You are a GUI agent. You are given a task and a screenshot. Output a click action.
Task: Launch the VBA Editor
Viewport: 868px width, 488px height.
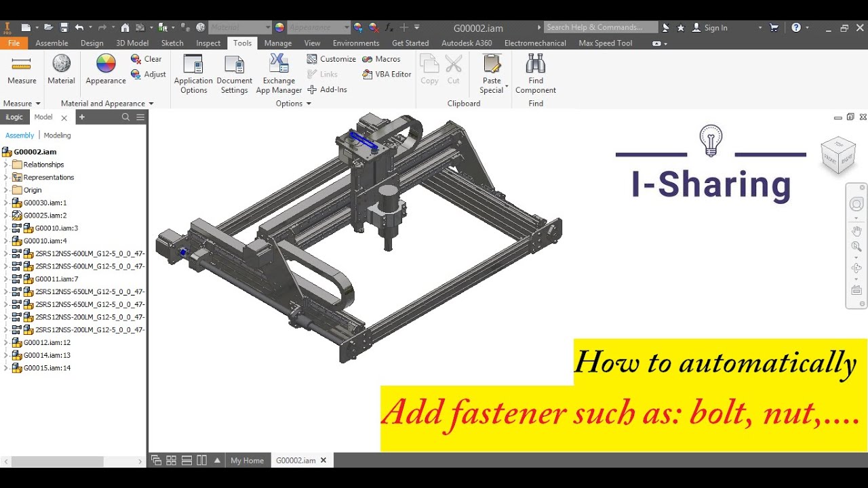pos(387,74)
